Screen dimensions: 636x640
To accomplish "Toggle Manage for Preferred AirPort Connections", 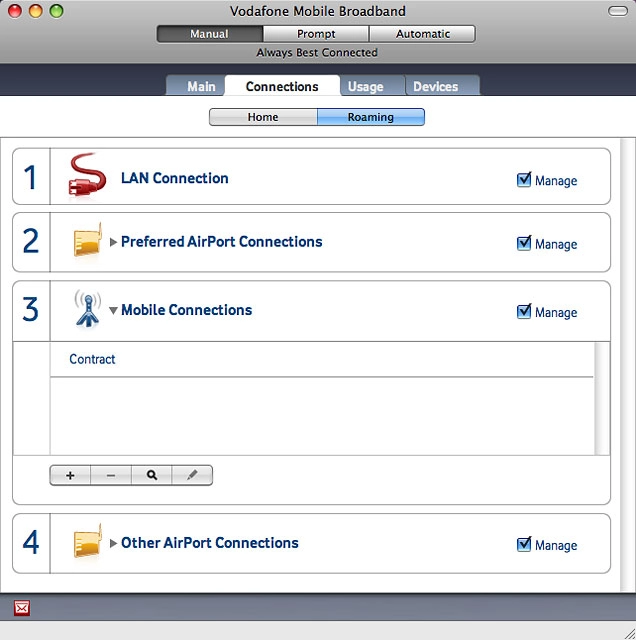I will click(x=524, y=243).
